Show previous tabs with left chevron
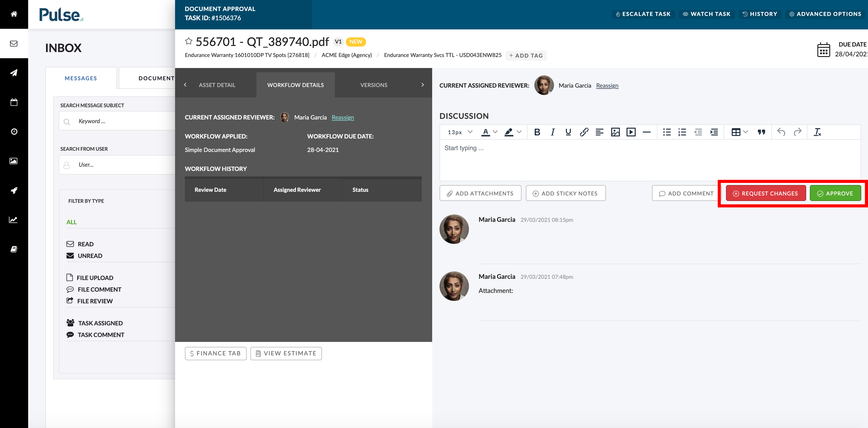 [x=185, y=85]
